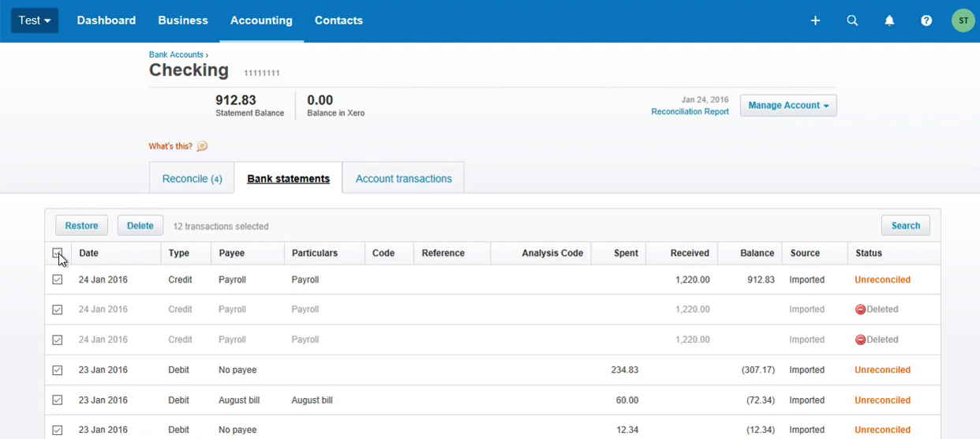
Task: Expand the Manage Account dropdown
Action: pyautogui.click(x=788, y=105)
